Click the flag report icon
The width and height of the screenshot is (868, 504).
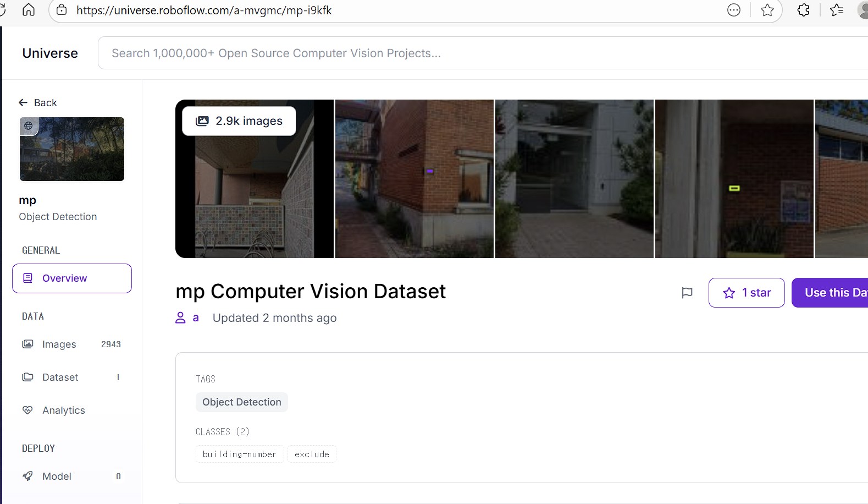click(687, 293)
